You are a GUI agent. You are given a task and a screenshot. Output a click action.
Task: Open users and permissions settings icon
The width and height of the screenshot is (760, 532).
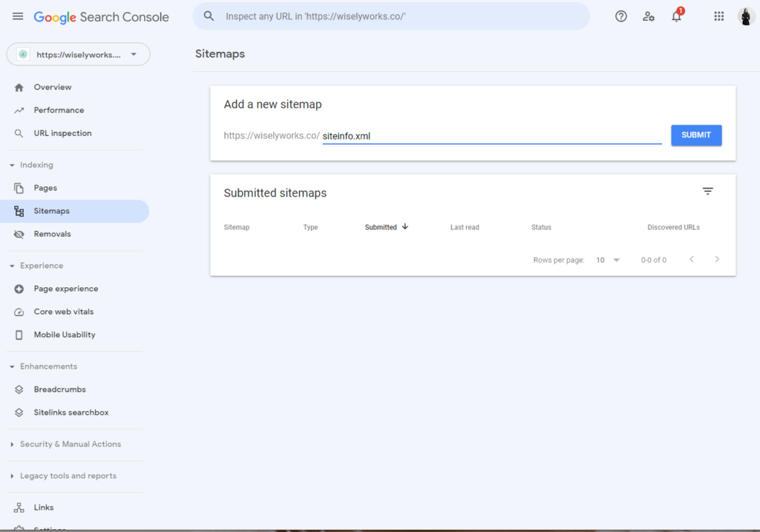pyautogui.click(x=649, y=16)
